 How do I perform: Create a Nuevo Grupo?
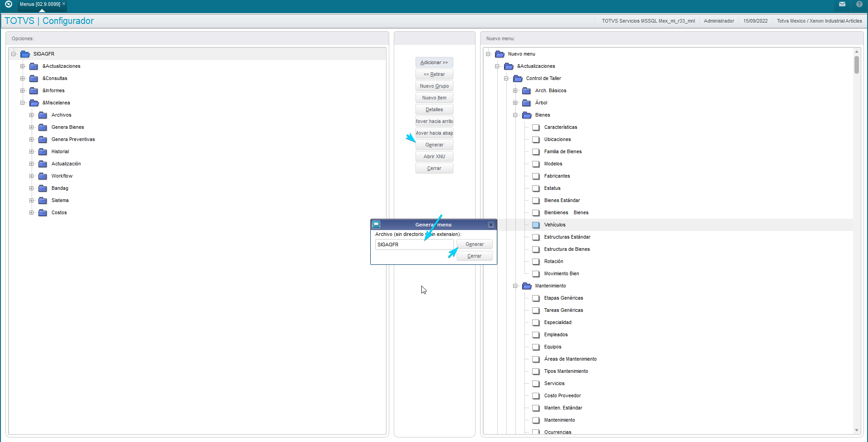[434, 86]
